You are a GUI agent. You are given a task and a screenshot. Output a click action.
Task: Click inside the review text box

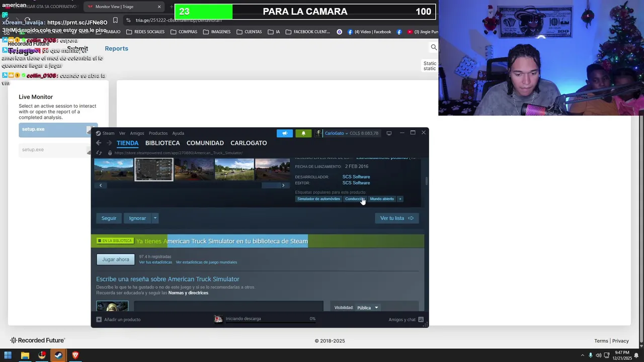(229, 306)
